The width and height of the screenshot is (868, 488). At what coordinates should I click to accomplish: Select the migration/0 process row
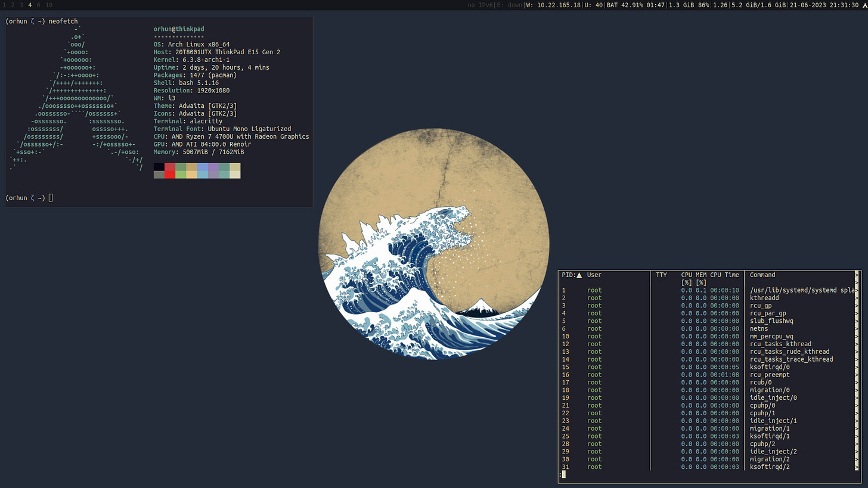point(708,390)
